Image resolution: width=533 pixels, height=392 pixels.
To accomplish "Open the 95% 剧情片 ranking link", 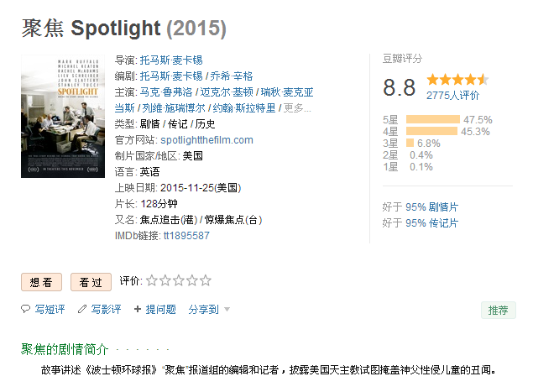I will click(x=431, y=207).
